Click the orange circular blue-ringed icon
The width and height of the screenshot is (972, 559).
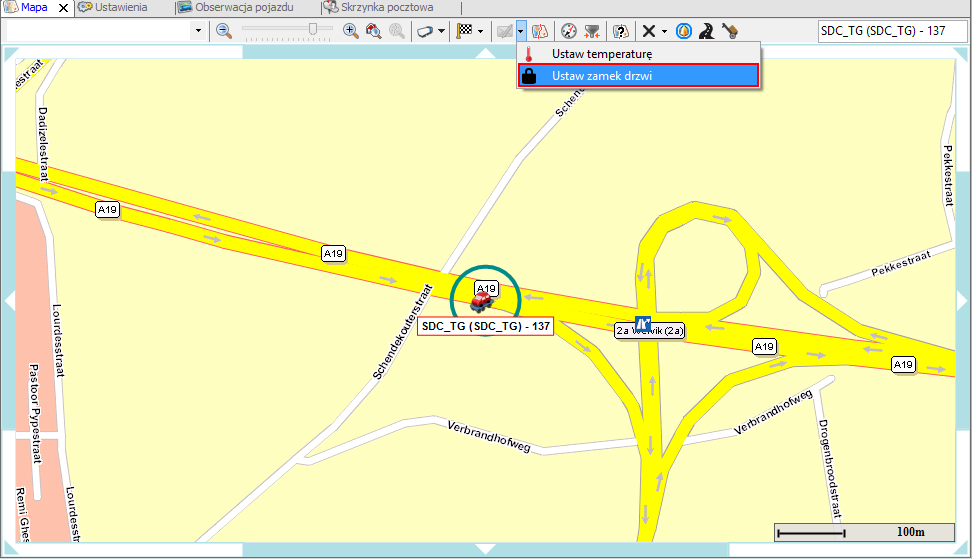click(x=684, y=31)
